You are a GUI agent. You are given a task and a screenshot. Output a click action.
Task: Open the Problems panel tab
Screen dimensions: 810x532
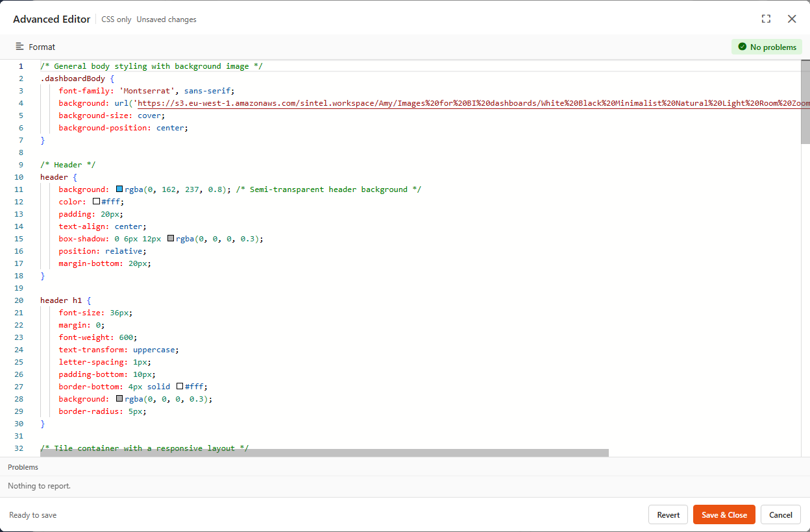[23, 467]
